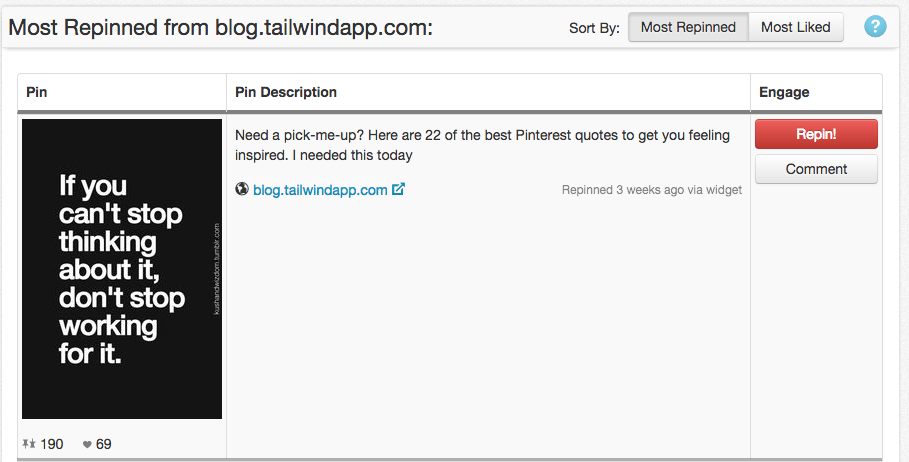The image size is (909, 462).
Task: Click the Pin Description column header
Action: click(x=286, y=92)
